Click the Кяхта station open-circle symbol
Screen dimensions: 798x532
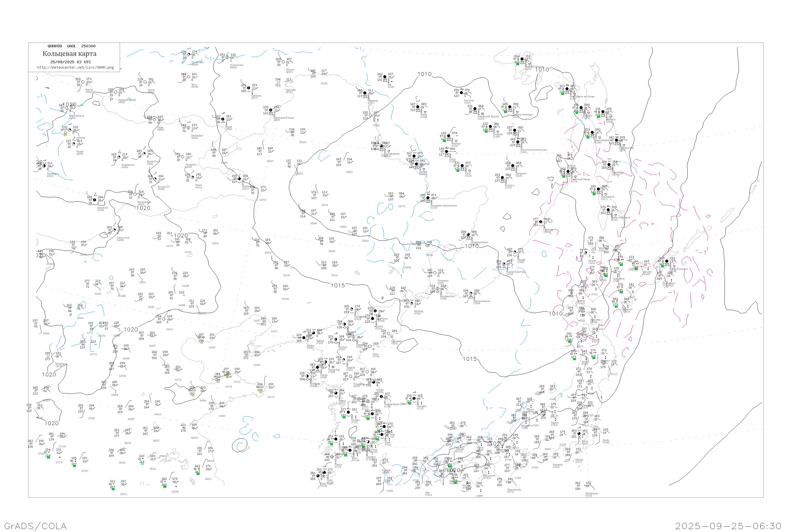pyautogui.click(x=83, y=82)
